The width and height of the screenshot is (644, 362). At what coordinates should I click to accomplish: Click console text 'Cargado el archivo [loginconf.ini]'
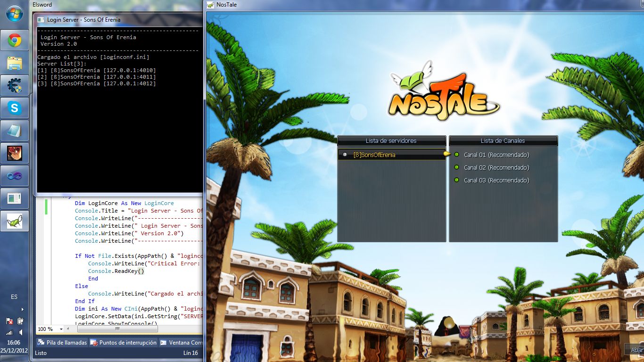coord(93,57)
